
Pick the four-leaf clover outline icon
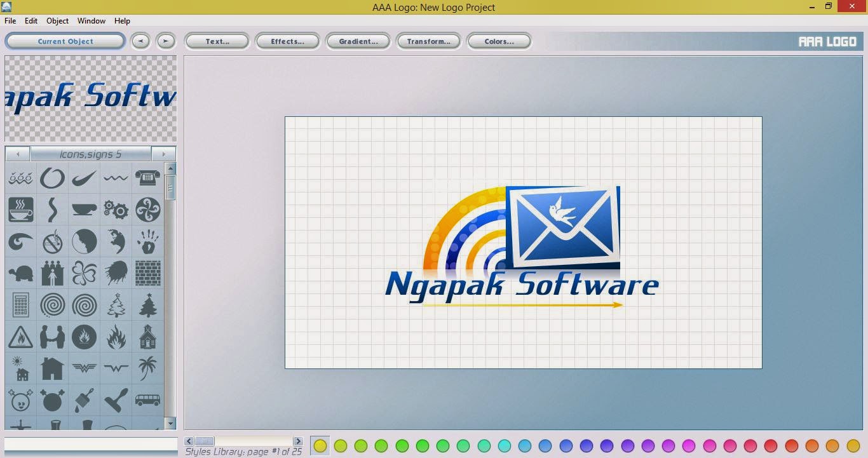click(x=85, y=273)
